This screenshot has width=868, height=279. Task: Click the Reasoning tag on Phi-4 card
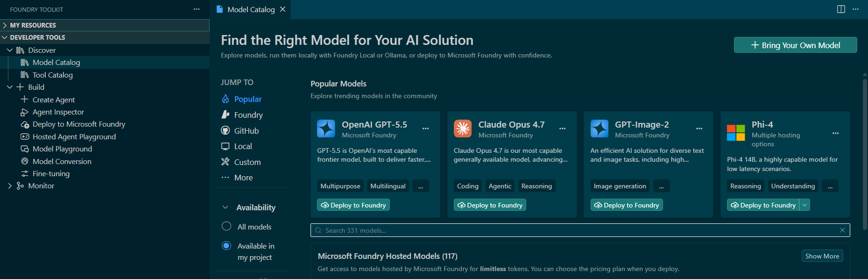(746, 186)
